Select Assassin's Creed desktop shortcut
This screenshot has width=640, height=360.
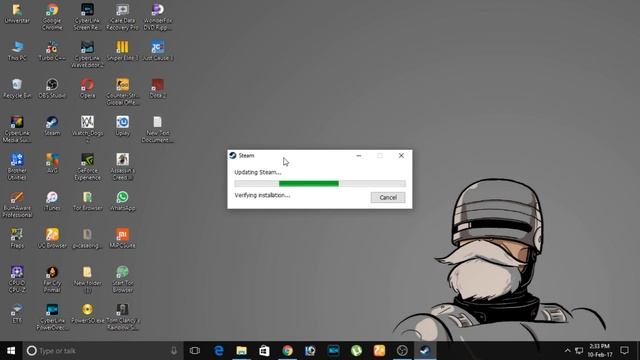click(122, 167)
